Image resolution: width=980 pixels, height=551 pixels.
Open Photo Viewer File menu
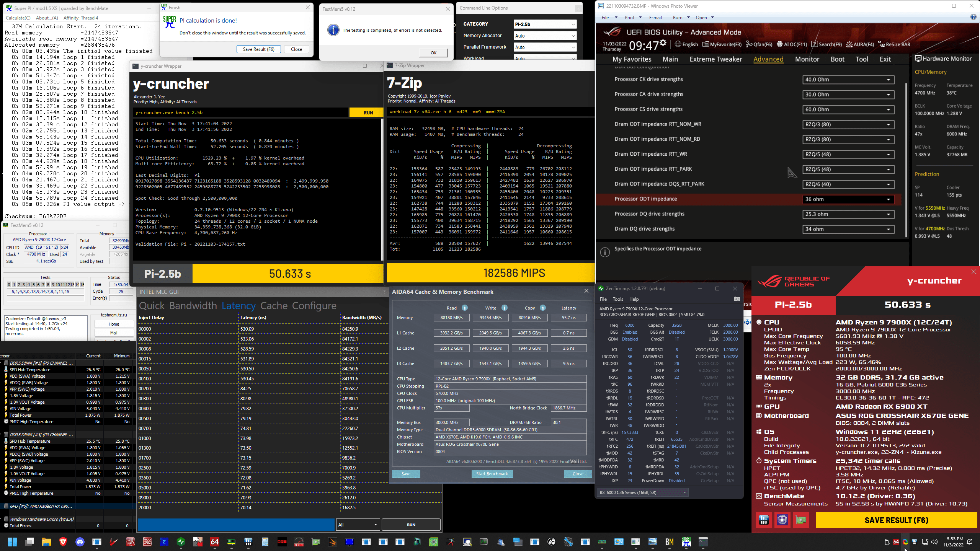(605, 17)
